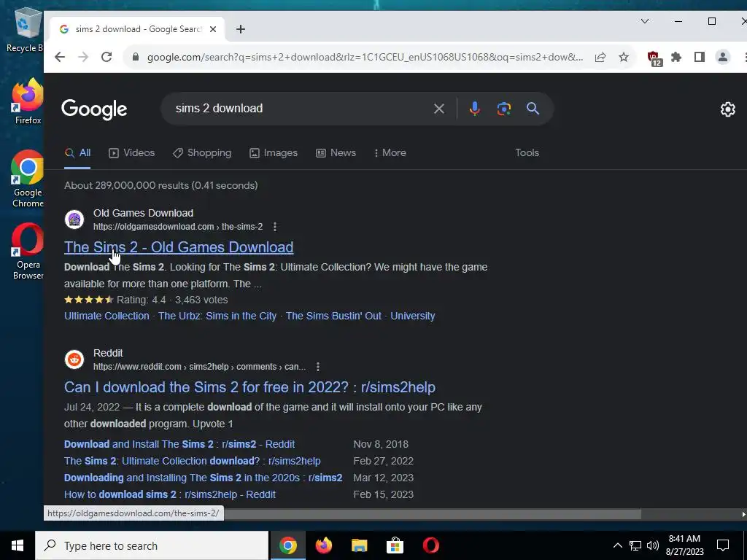Open the network status tray icon
The width and height of the screenshot is (747, 560).
tap(635, 545)
